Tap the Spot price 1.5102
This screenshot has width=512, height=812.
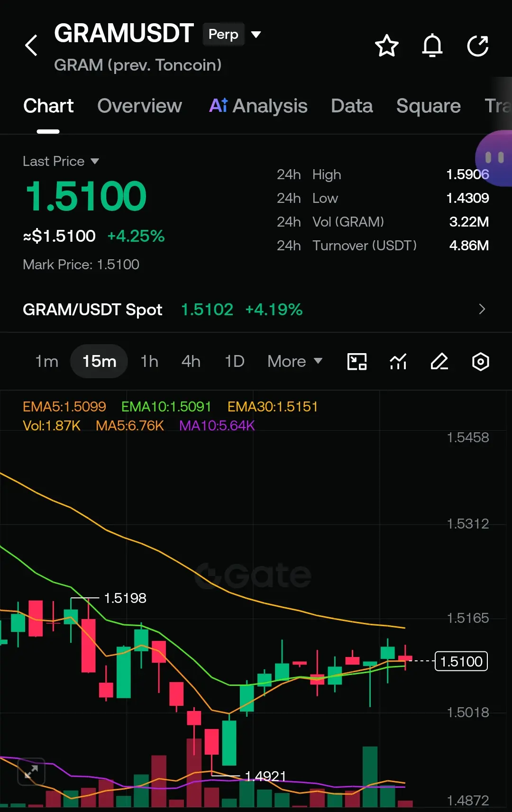(207, 310)
